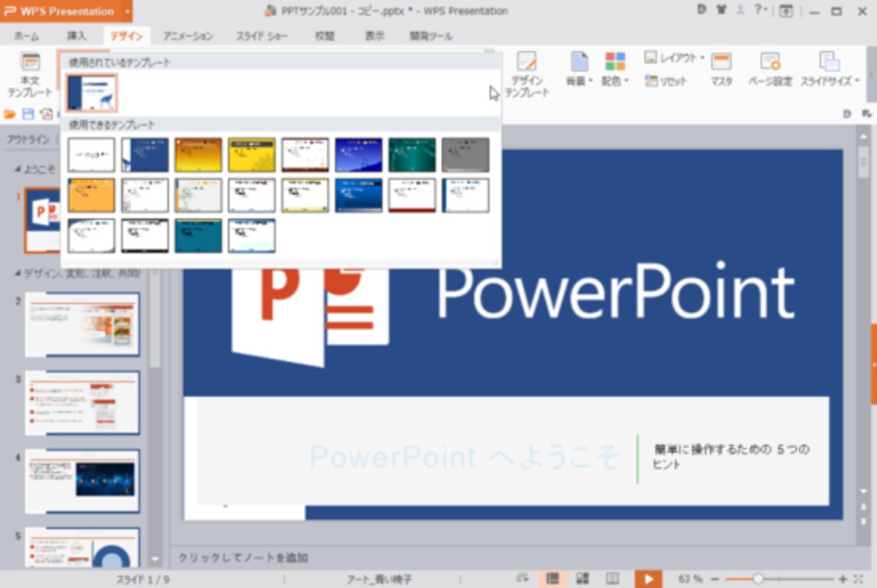
Task: Choose the orange gradient template in first row
Action: point(198,154)
